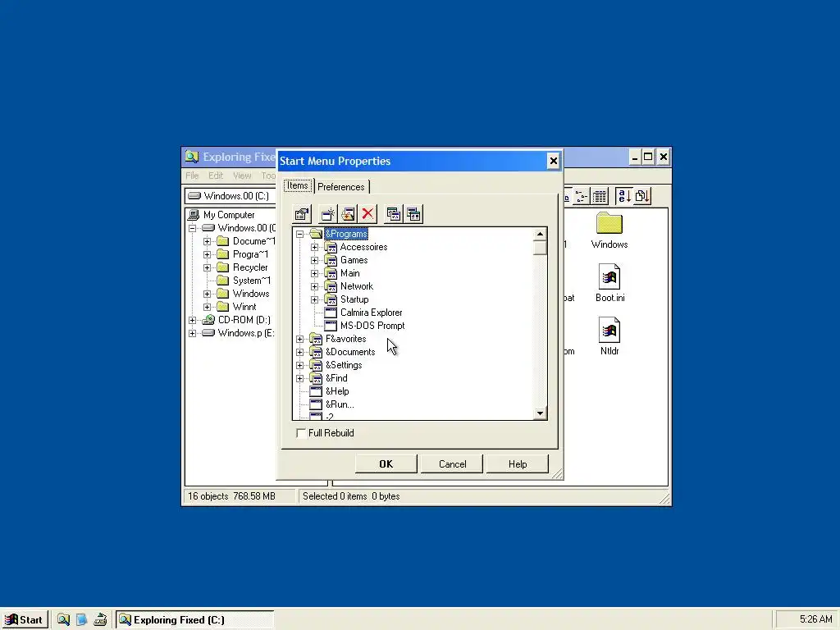Expand the &Documents node

tap(300, 352)
